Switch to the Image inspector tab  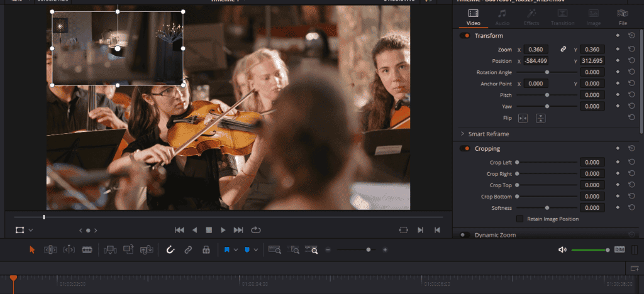[594, 18]
